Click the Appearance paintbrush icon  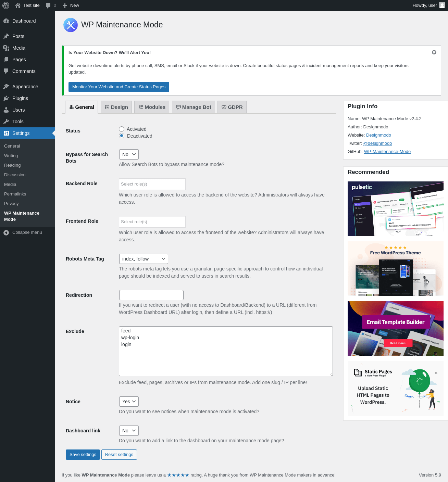click(x=6, y=87)
